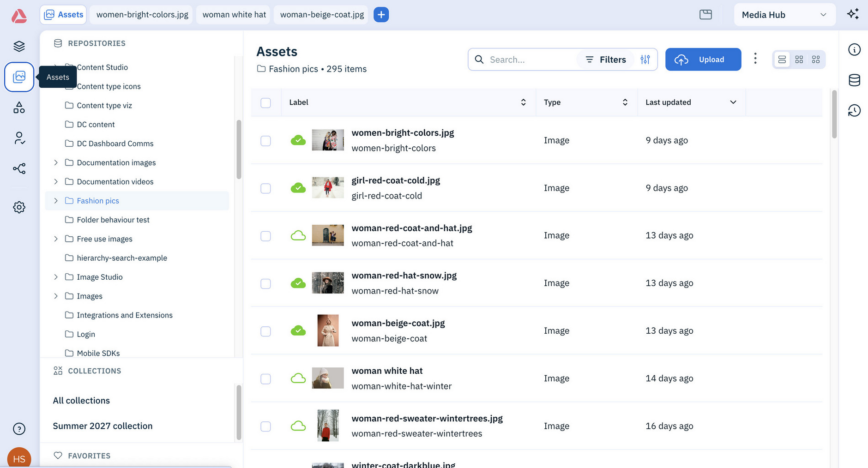This screenshot has width=868, height=468.
Task: Switch to list view layout
Action: click(782, 60)
